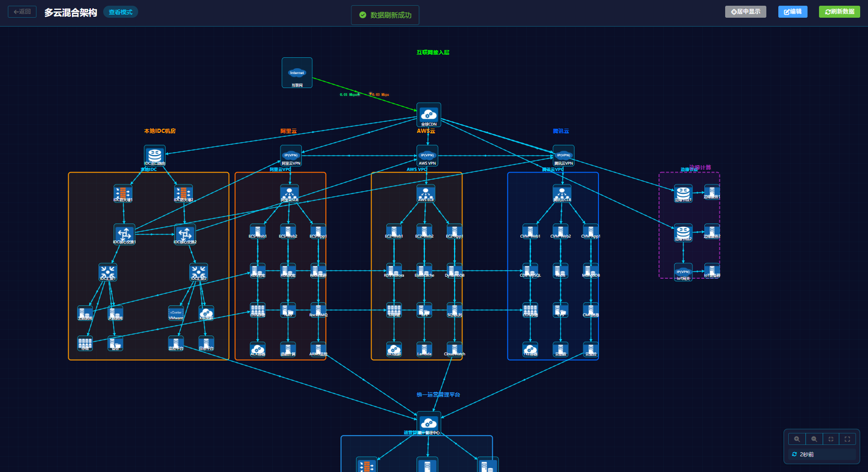Select the CVM-App1 server node
The image size is (868, 472).
[591, 231]
